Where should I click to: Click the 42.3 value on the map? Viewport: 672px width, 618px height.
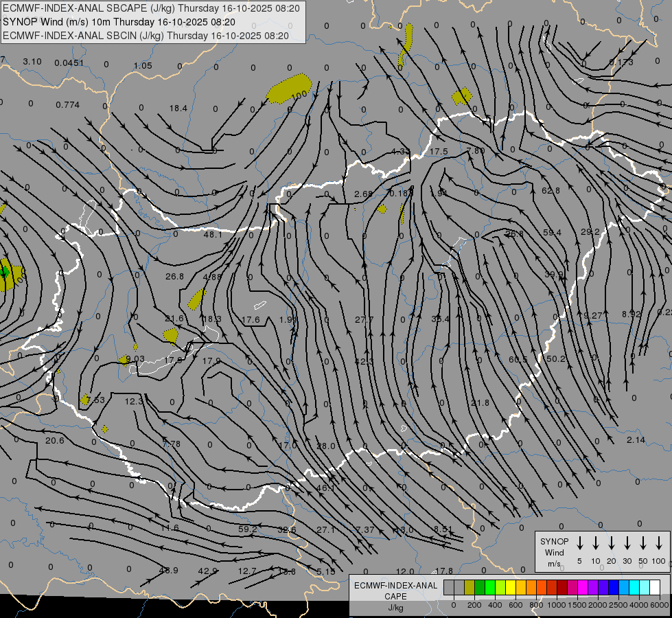(x=364, y=362)
